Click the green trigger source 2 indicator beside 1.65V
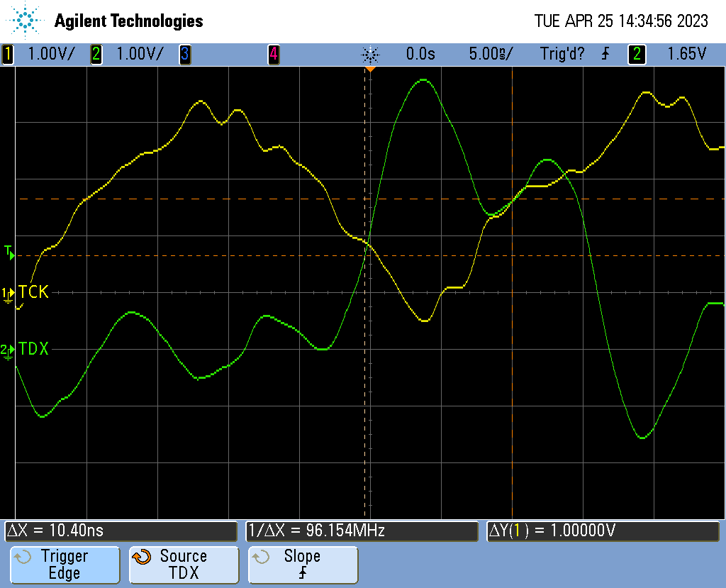This screenshot has height=588, width=726. 637,54
